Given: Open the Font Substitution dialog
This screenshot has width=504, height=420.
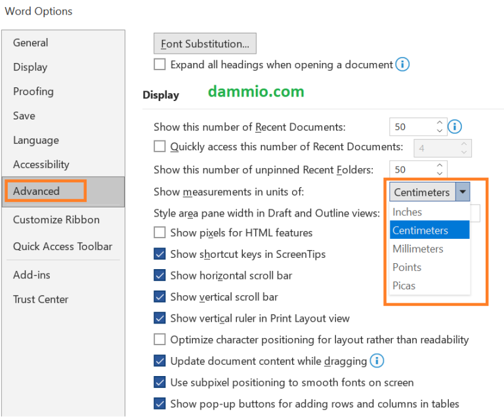Looking at the screenshot, I should coord(205,44).
